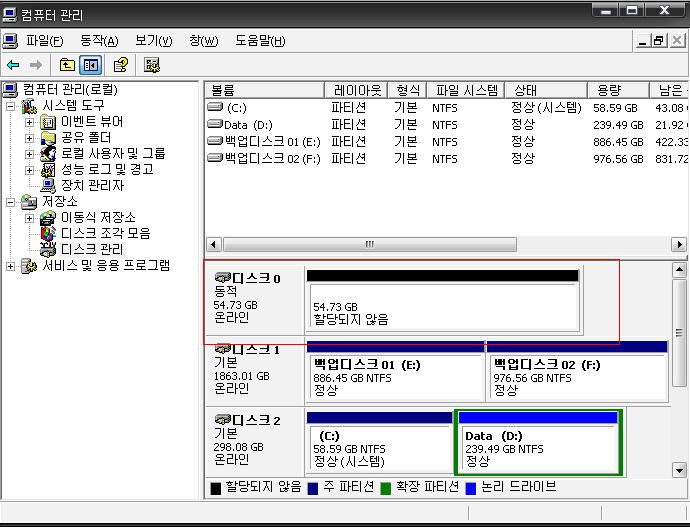
Task: Click the Settings list toolbar icon
Action: [152, 65]
